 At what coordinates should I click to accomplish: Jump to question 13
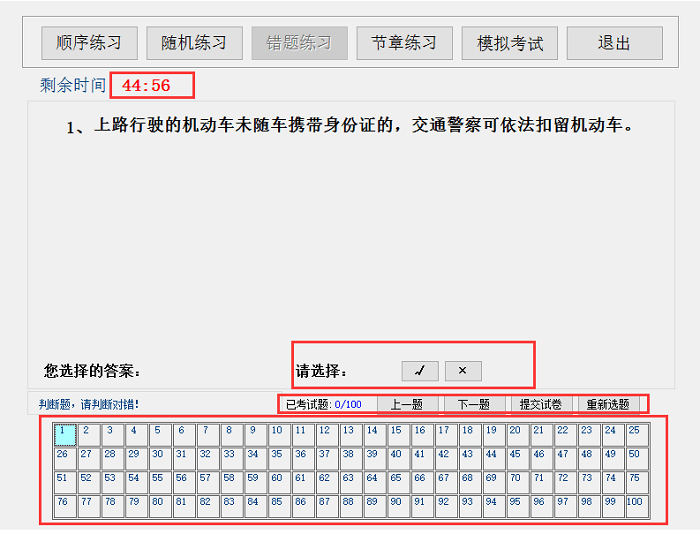click(351, 435)
